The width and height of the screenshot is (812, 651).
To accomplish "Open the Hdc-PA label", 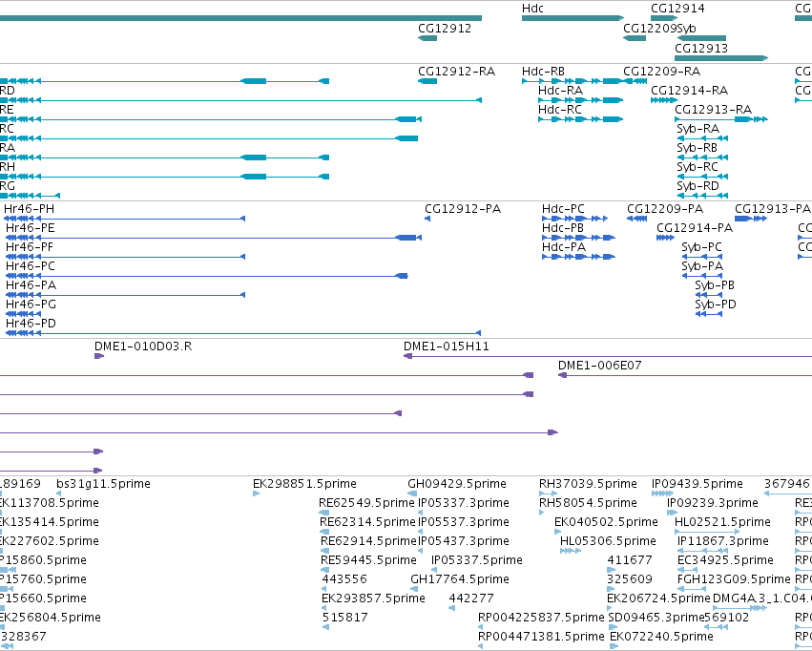I will click(x=563, y=247).
